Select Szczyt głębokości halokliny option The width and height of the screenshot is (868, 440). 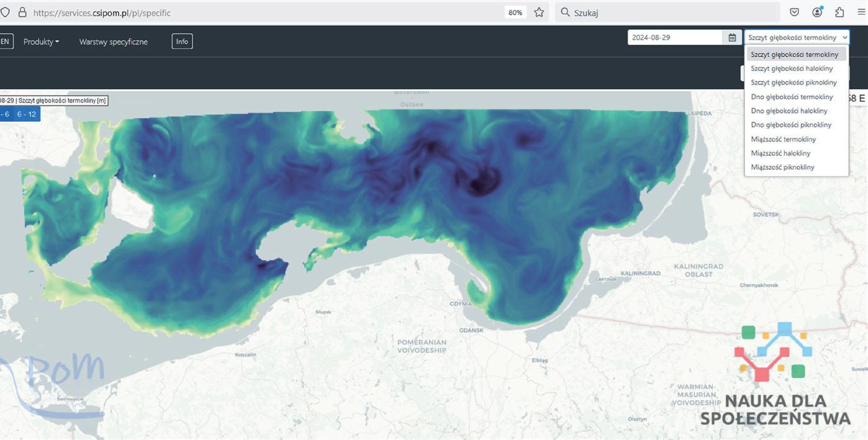796,68
